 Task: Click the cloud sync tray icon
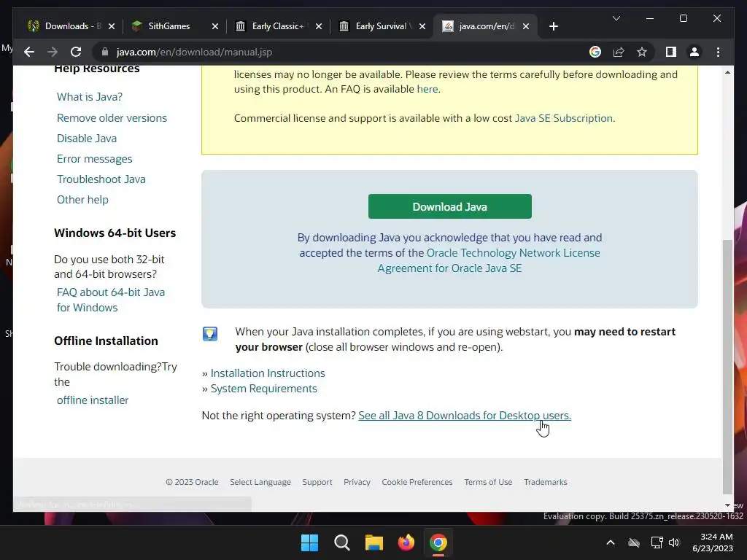coord(634,542)
